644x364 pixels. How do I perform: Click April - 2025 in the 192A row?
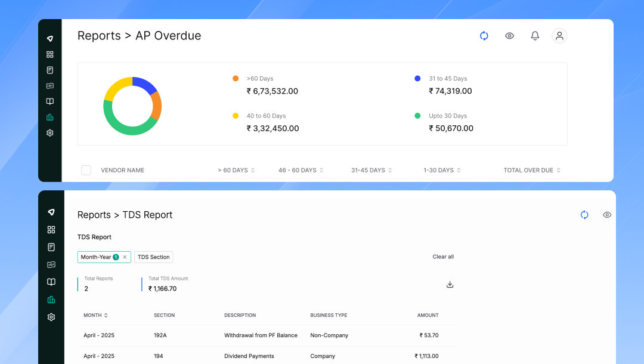pos(99,335)
